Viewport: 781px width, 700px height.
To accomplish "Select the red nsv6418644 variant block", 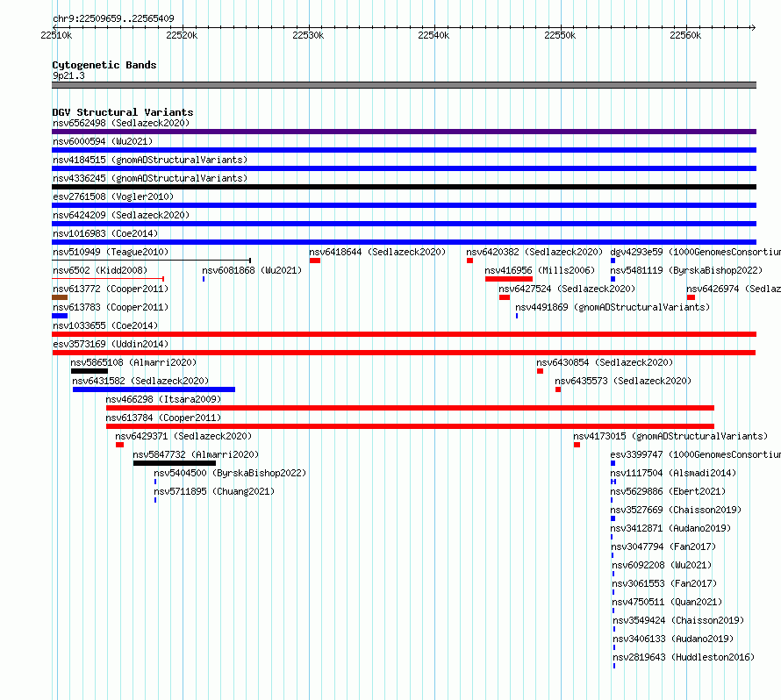I will tap(315, 261).
